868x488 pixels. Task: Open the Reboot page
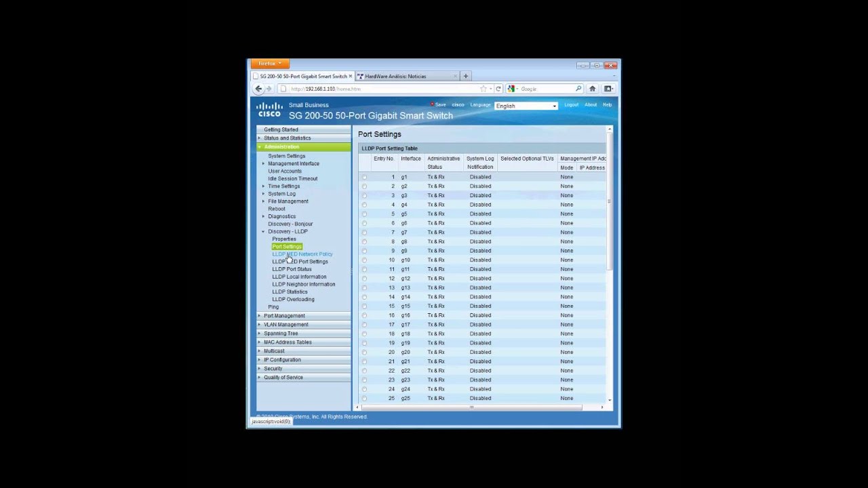pyautogui.click(x=277, y=209)
